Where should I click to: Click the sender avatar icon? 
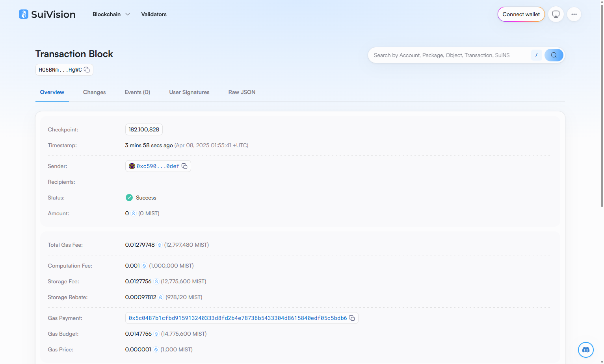point(132,166)
